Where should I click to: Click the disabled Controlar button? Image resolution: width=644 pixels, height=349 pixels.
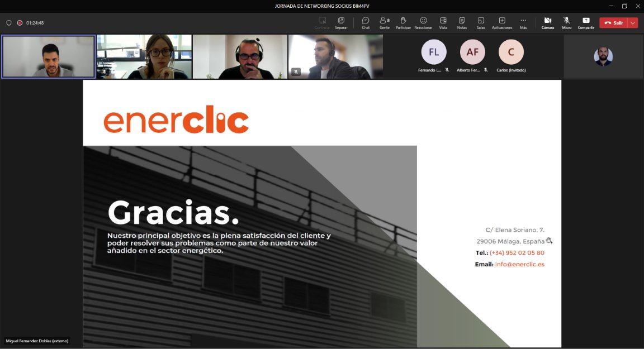[322, 23]
